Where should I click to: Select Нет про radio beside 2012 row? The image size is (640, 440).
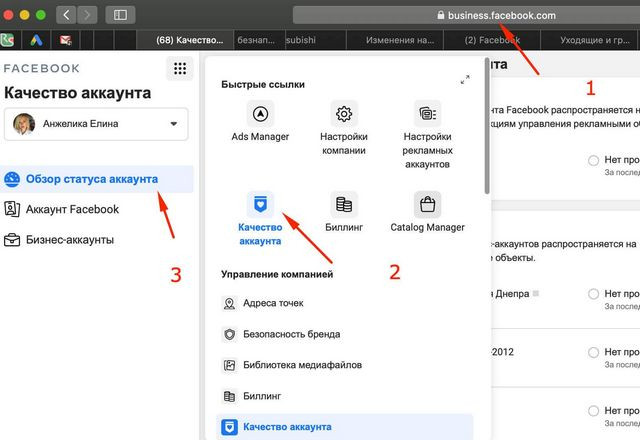pos(593,352)
